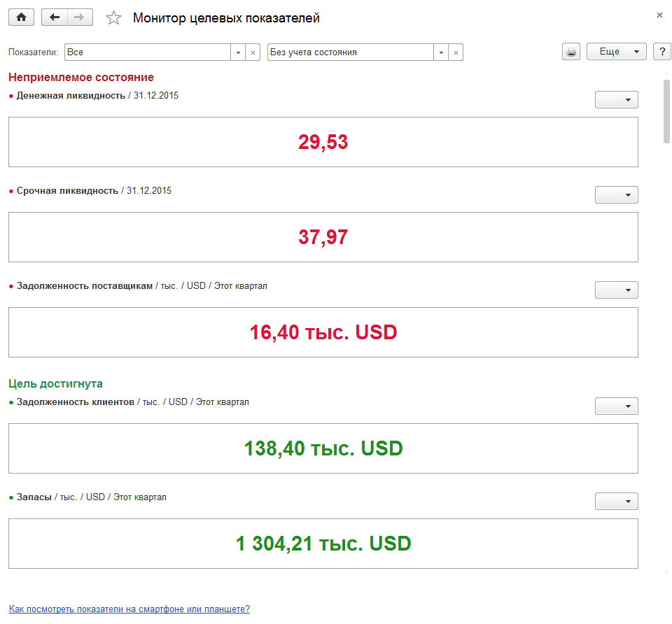Screen dimensions: 672x624
Task: Open options dropdown for Задолженность клиентов
Action: pyautogui.click(x=616, y=406)
